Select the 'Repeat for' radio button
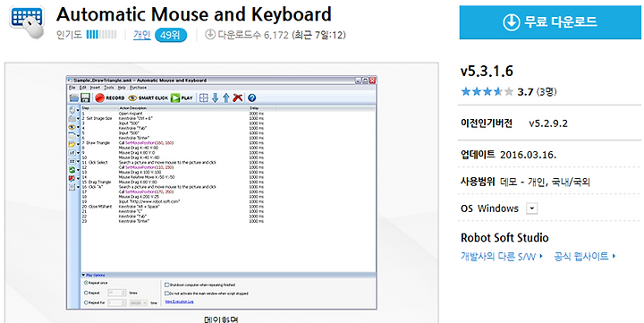This screenshot has height=323, width=644. (x=86, y=302)
